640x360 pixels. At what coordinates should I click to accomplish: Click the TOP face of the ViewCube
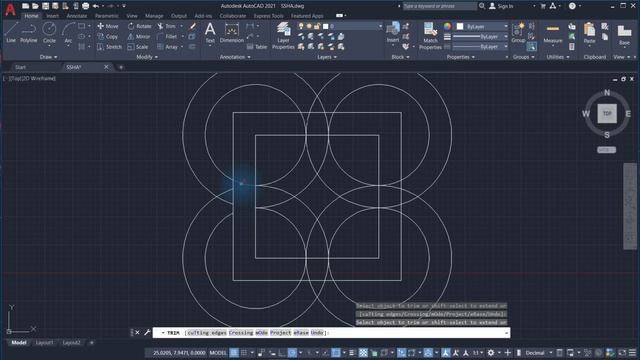pyautogui.click(x=607, y=113)
